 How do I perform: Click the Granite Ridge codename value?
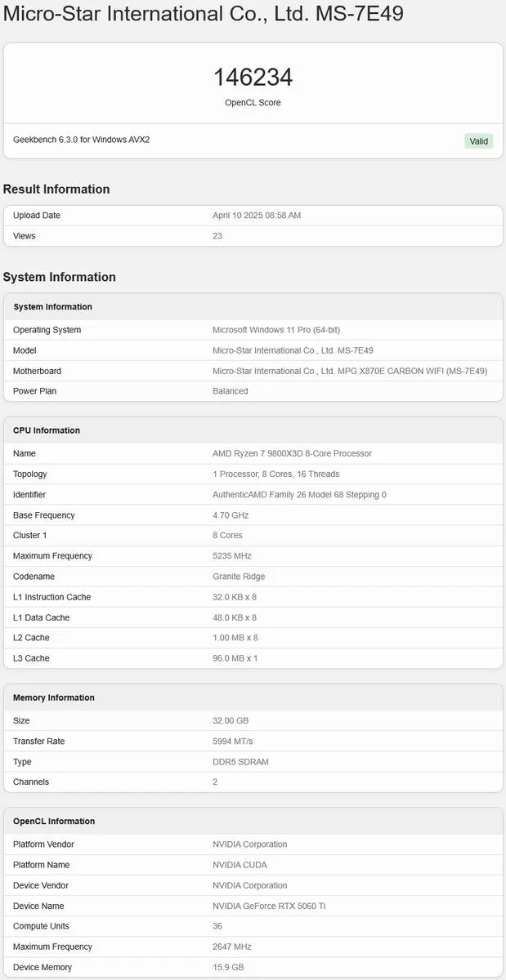point(239,577)
